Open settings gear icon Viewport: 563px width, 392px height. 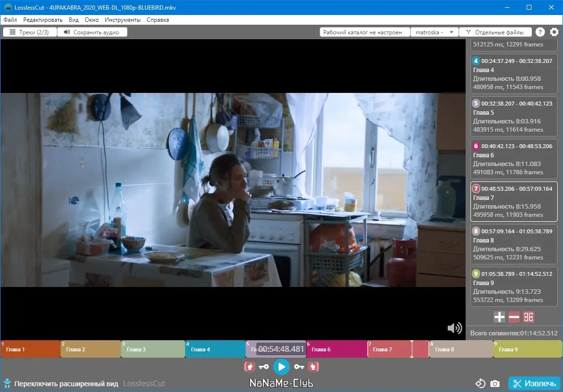coord(554,32)
